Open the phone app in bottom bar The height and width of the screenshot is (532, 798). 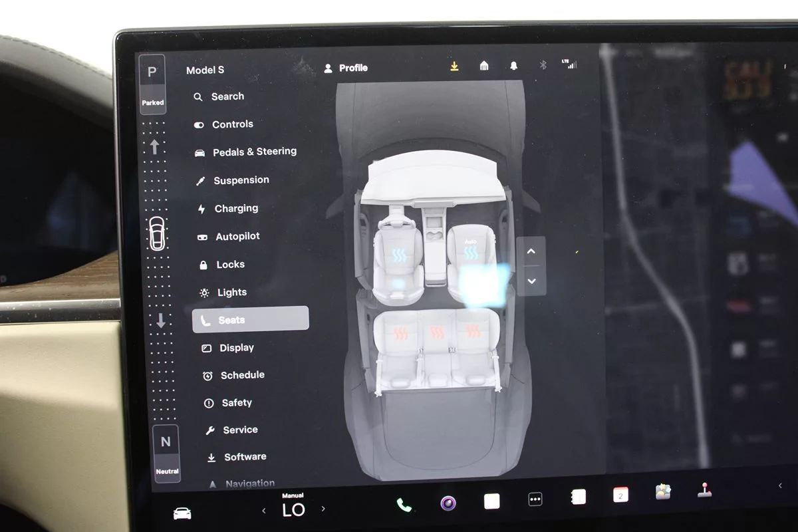(x=404, y=505)
